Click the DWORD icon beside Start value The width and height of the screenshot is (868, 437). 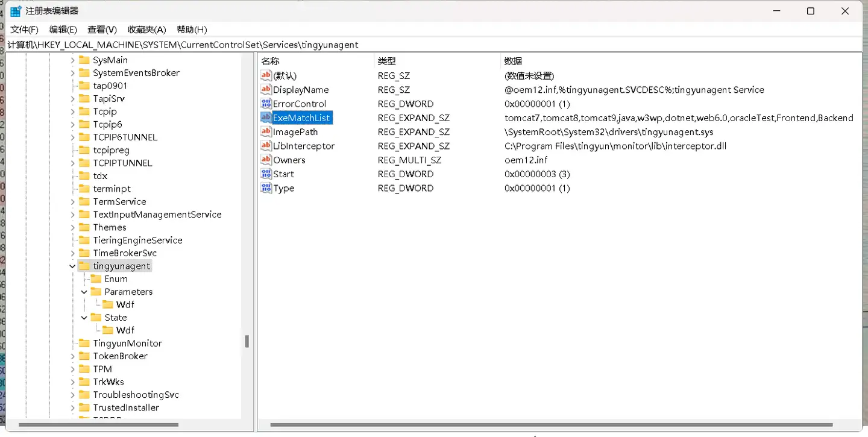266,174
